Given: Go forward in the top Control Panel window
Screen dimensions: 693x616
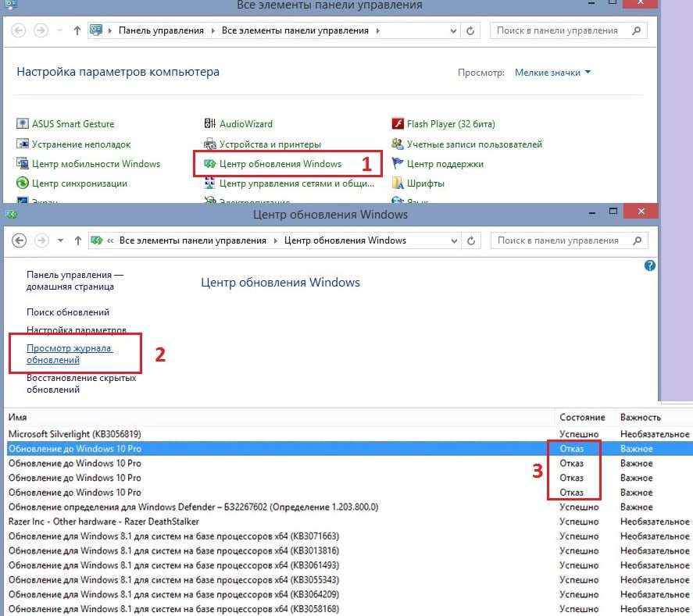Looking at the screenshot, I should [41, 30].
